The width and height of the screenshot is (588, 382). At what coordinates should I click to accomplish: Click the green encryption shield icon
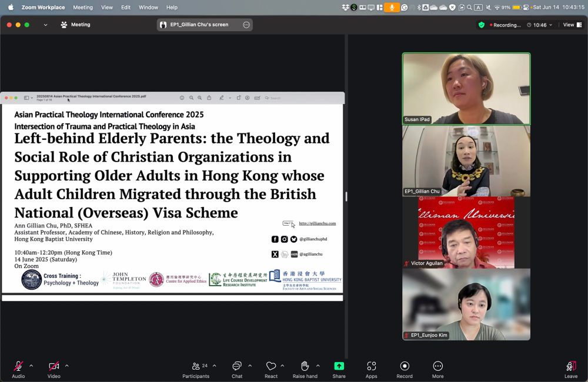482,25
